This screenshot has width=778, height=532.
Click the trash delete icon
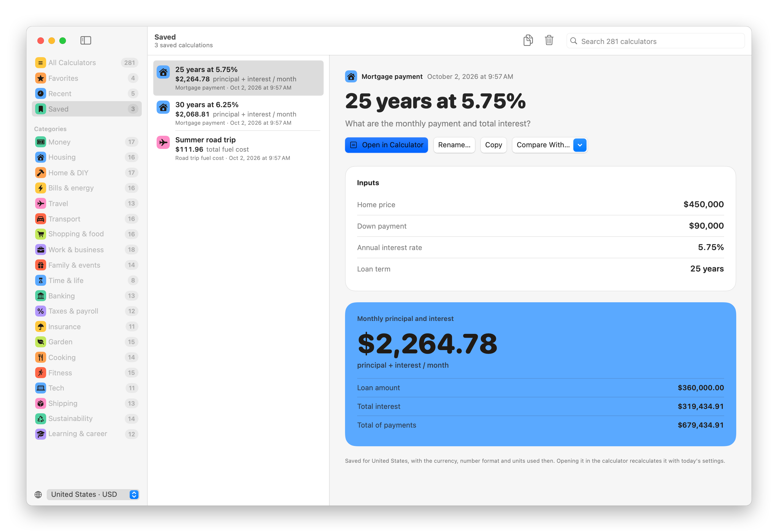549,40
